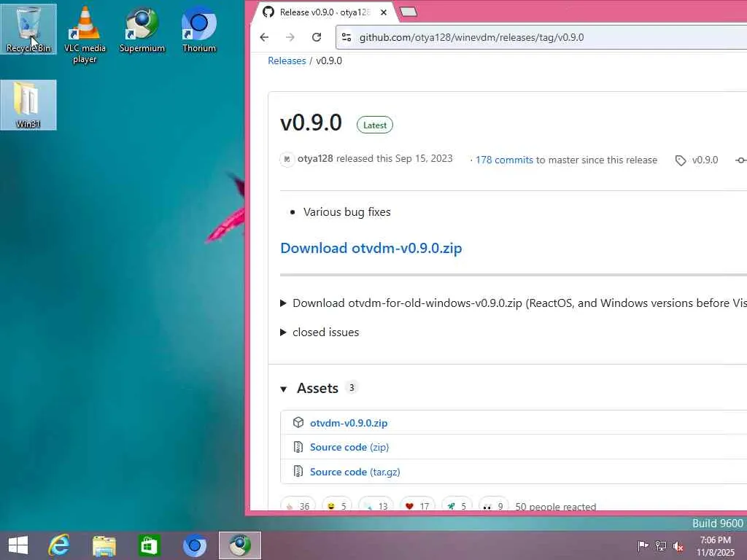
Task: Select the Release v0.9.0 tab
Action: coord(324,12)
